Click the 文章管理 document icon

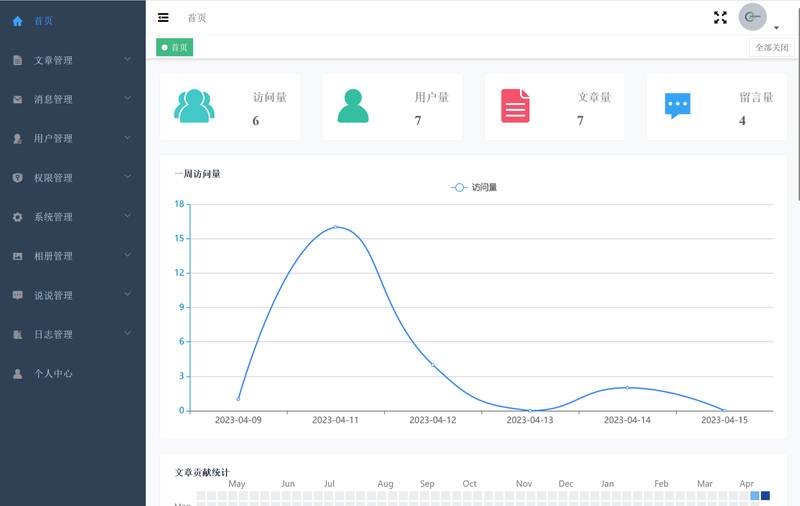coord(17,60)
